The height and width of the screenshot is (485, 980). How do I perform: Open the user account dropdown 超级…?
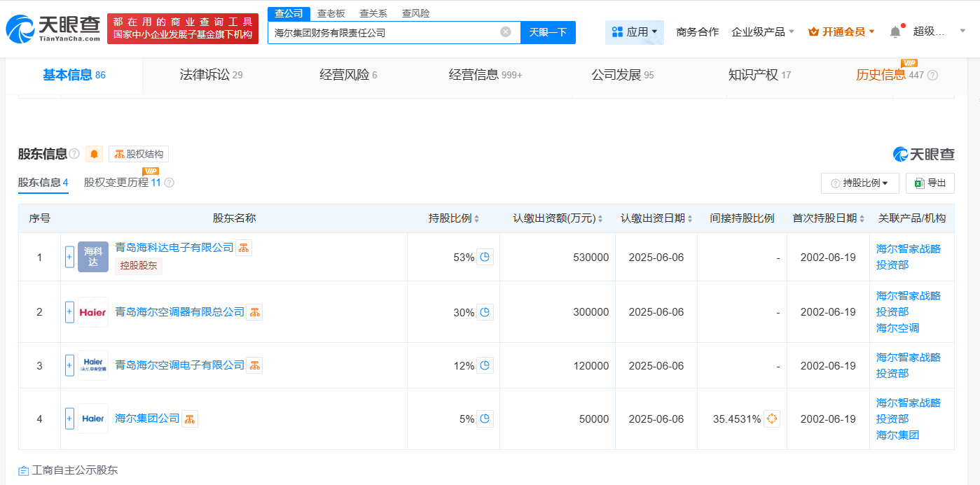click(x=939, y=31)
